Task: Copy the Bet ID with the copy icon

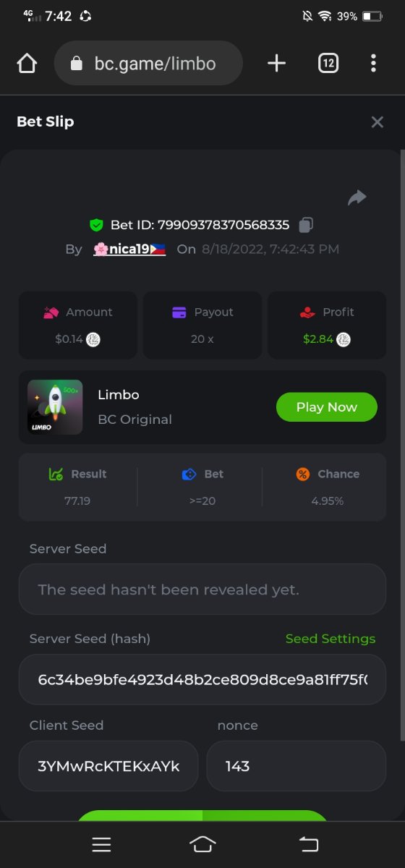Action: pos(306,225)
